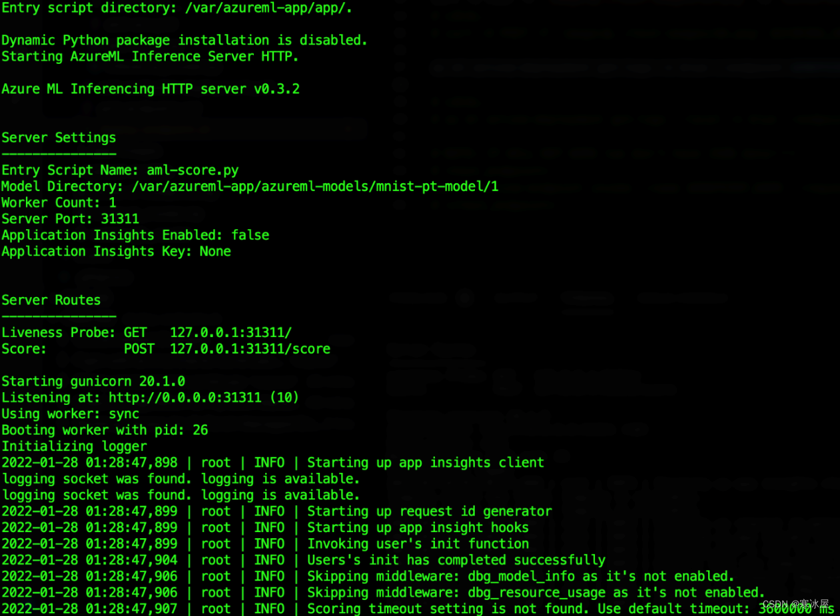Viewport: 840px width, 616px height.
Task: Click the 'Server Port: 31311' line
Action: coord(70,219)
